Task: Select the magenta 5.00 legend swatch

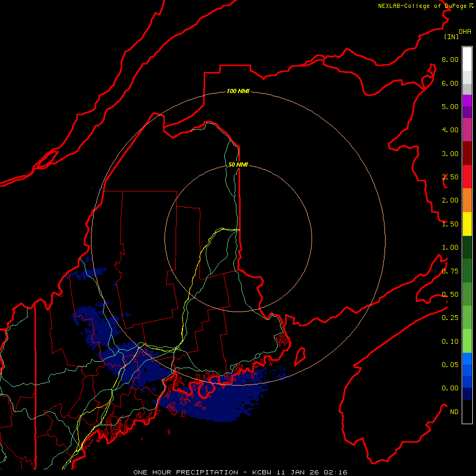Action: click(467, 100)
